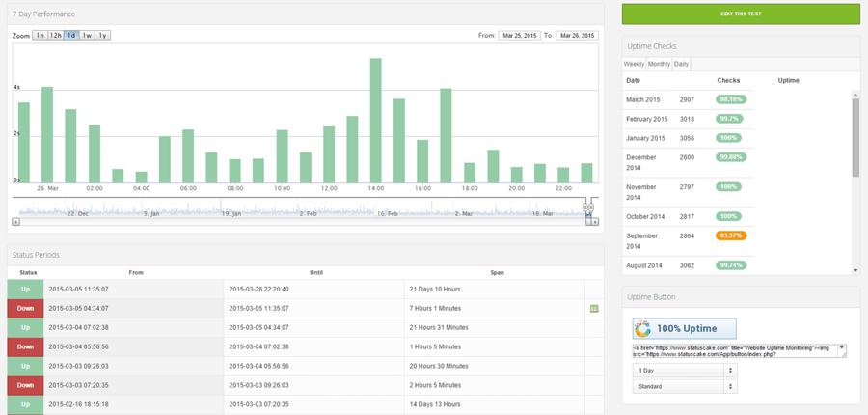
Task: Click the Uptime Checks vertical scrollbar
Action: (855, 181)
